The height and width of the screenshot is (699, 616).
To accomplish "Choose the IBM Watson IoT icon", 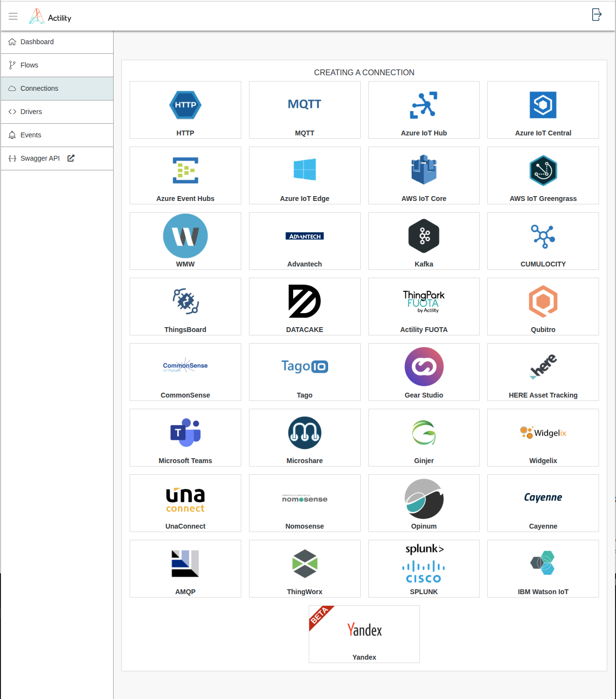I will coord(543,563).
